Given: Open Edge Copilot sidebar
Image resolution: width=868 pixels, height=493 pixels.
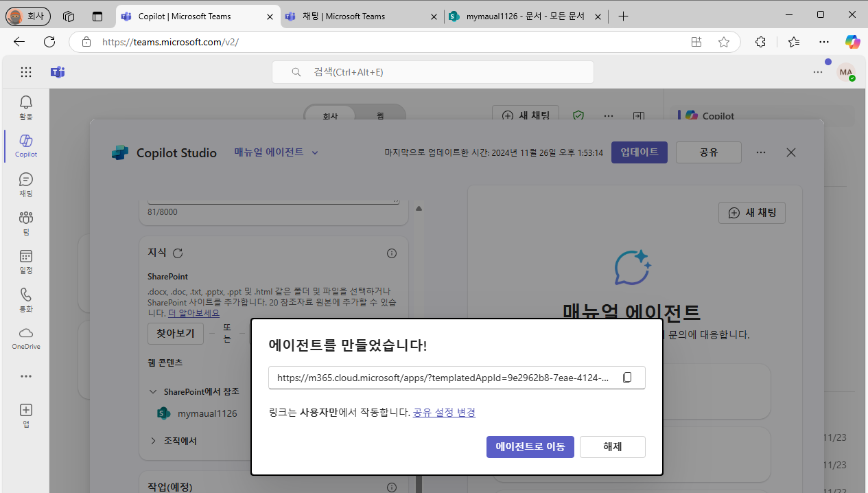Looking at the screenshot, I should (853, 42).
